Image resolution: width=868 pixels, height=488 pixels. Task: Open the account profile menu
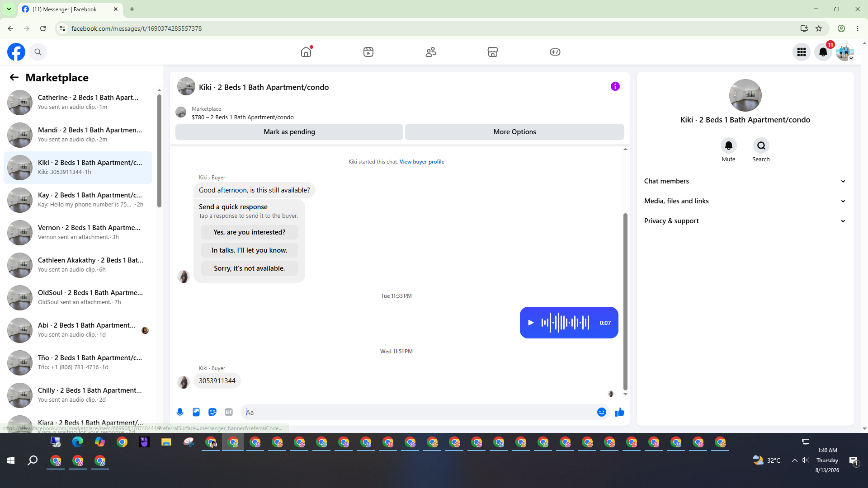click(x=844, y=52)
